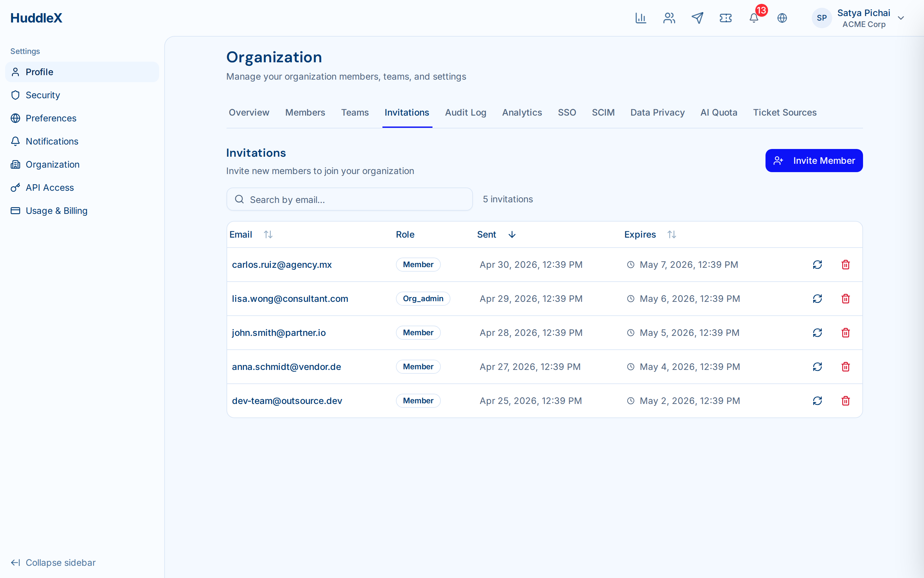
Task: Switch to the Analytics tab
Action: coord(522,112)
